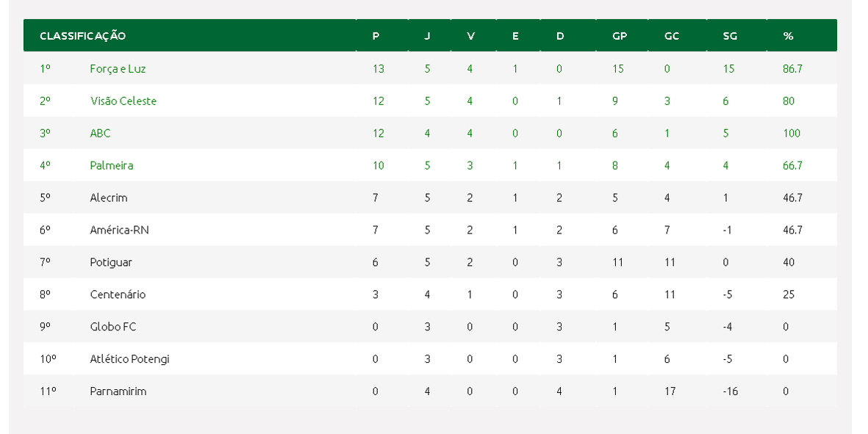Click the Atlético Potengi name
The image size is (868, 434).
[129, 359]
